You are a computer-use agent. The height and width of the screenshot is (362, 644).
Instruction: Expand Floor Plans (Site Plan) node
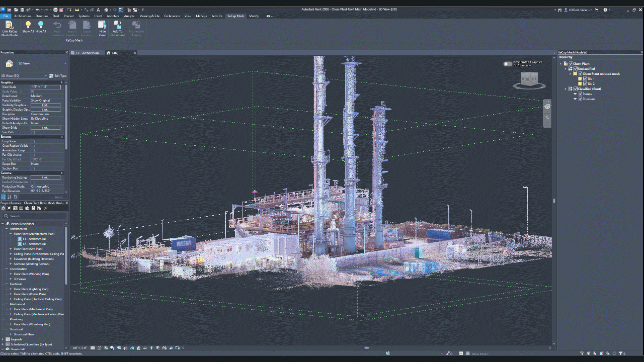point(11,249)
